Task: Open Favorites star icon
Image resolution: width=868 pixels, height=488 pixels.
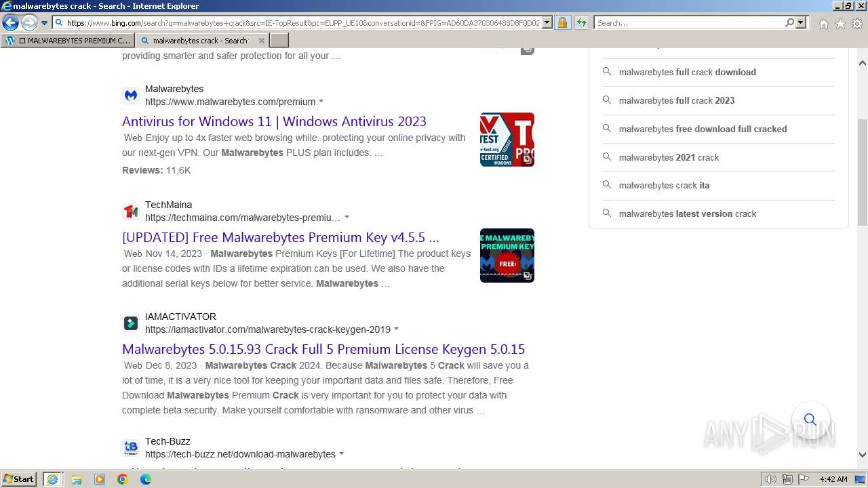Action: point(840,24)
